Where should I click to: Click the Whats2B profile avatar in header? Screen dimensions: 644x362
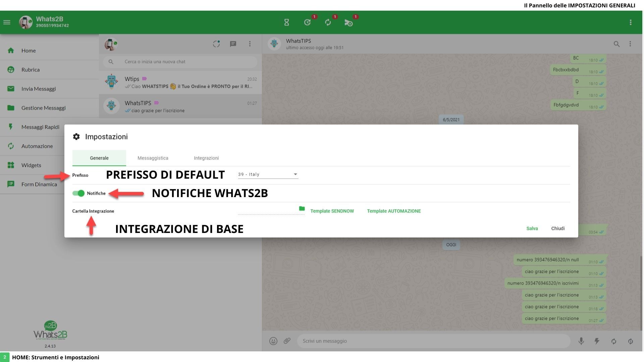(26, 22)
